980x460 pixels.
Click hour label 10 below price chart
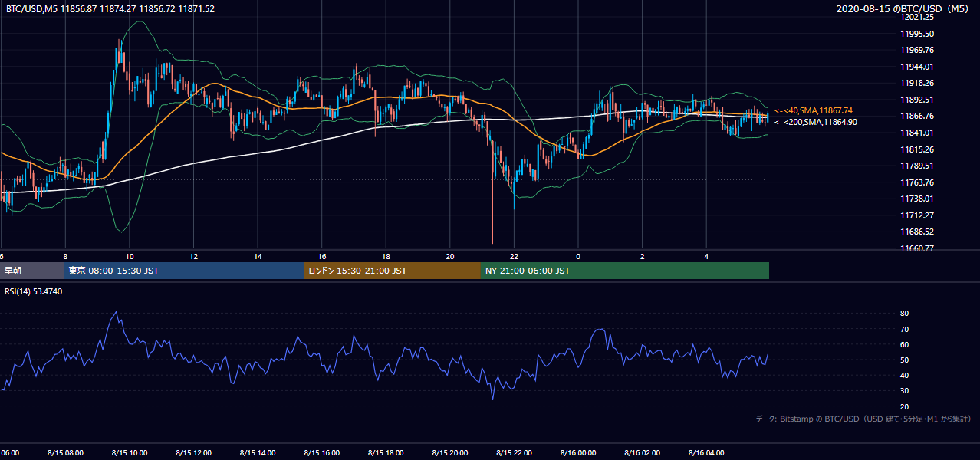pos(130,257)
